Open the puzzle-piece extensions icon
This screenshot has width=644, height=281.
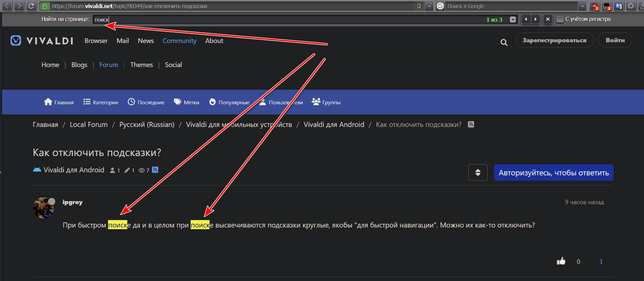[x=631, y=6]
